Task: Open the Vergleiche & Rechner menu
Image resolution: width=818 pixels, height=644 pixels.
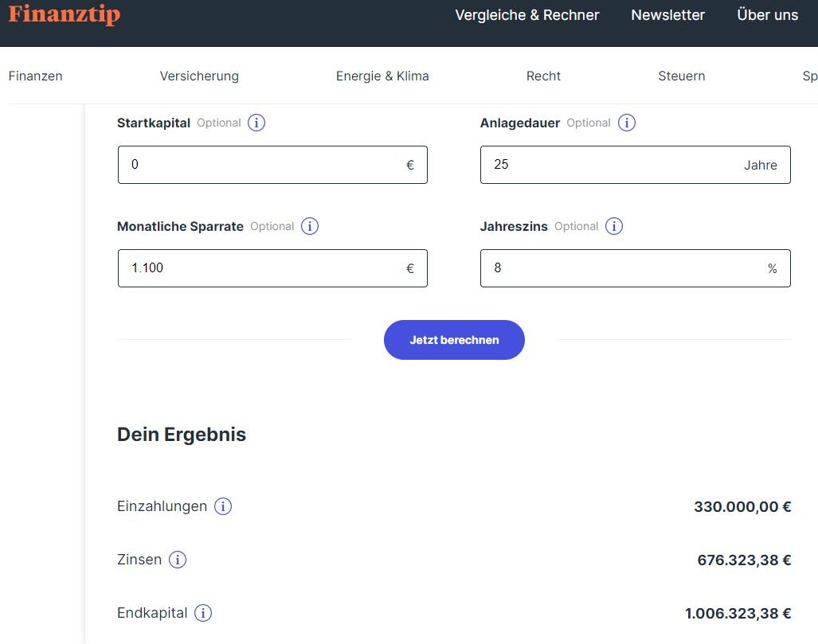Action: pos(526,15)
